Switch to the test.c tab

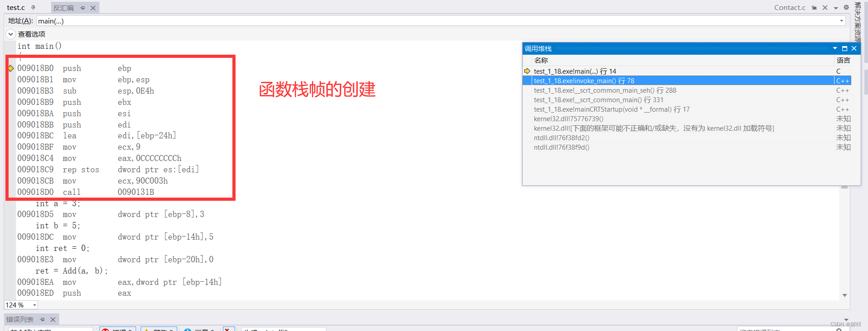tap(16, 8)
